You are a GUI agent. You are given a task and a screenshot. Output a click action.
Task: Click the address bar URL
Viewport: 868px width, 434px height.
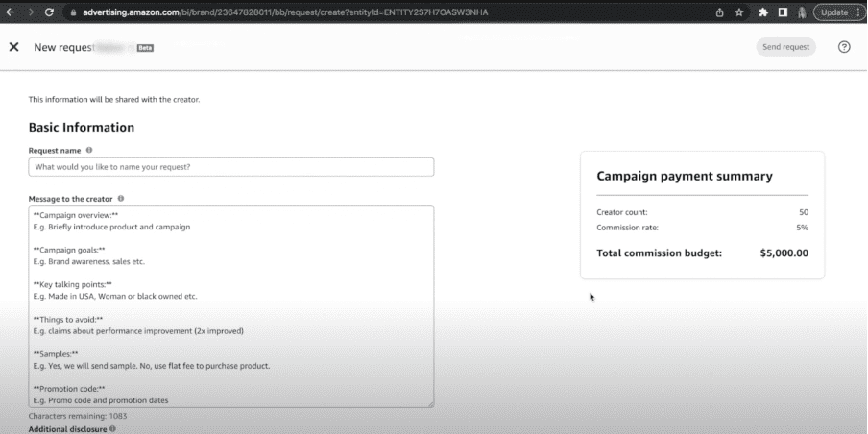(288, 12)
